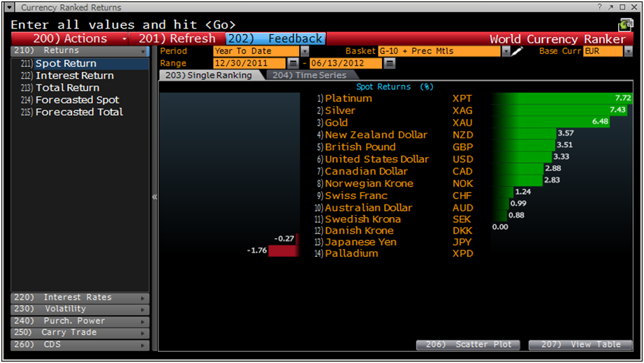Viewport: 644px width, 363px height.
Task: Click Danish Krone in ranking
Action: (360, 231)
